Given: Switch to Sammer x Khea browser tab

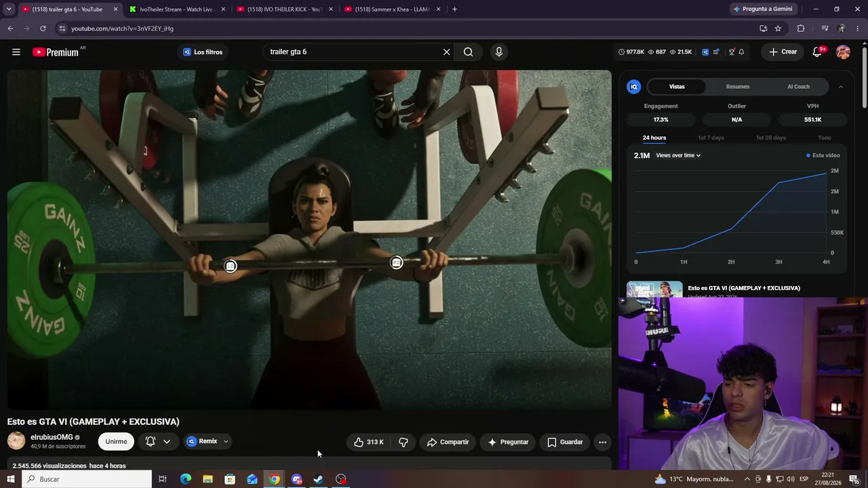Looking at the screenshot, I should (x=392, y=9).
